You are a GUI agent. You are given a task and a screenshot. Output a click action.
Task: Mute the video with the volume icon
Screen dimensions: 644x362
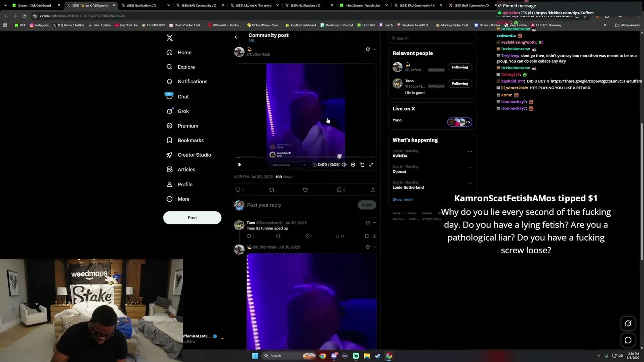pos(344,165)
